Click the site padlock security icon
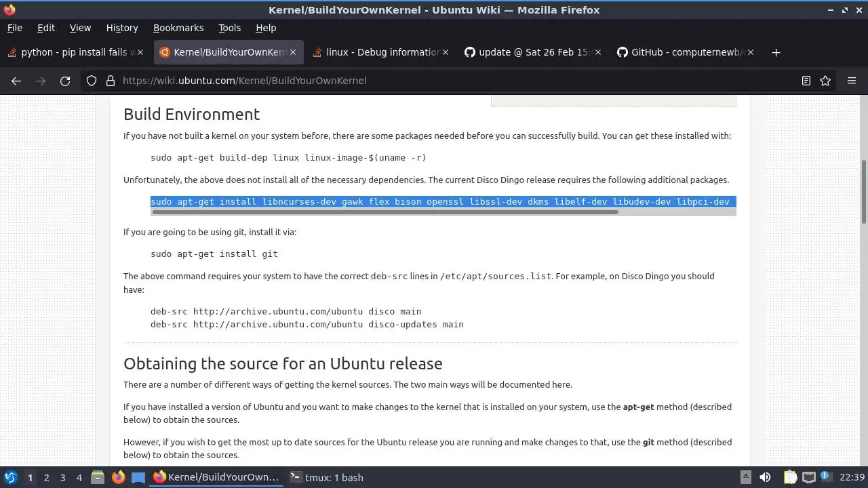 click(x=110, y=81)
